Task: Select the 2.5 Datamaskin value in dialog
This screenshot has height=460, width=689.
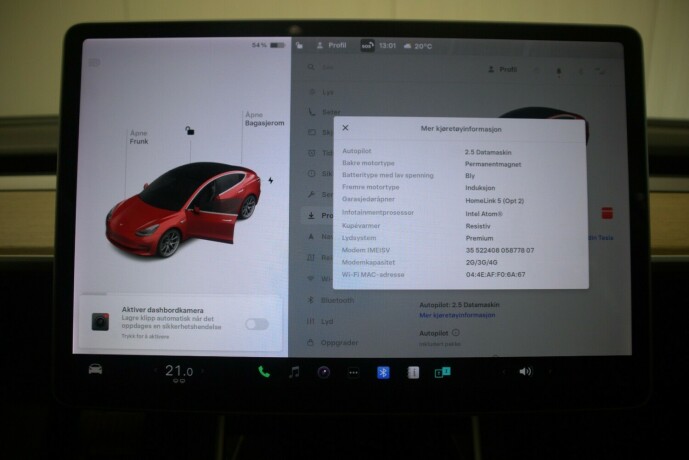Action: click(x=488, y=152)
